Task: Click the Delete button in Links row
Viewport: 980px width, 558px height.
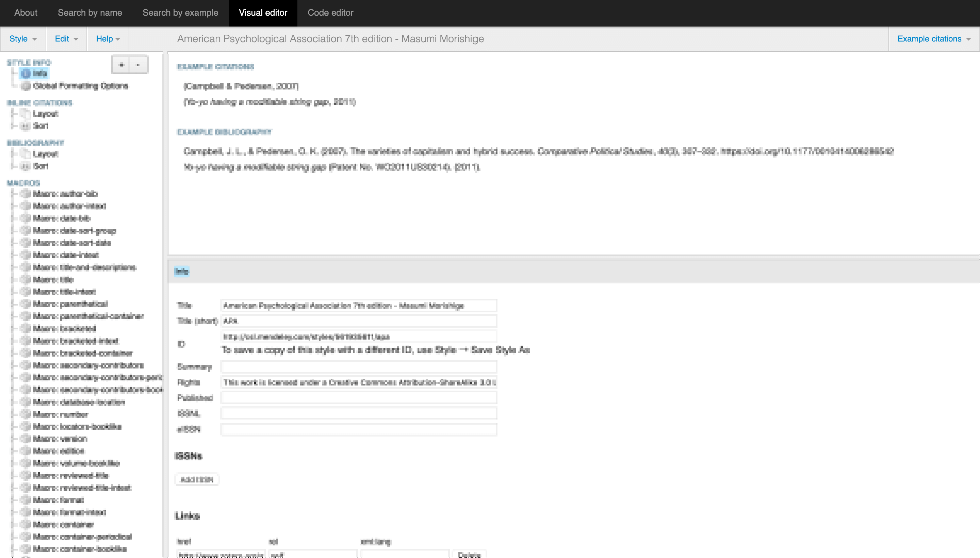Action: click(x=469, y=555)
